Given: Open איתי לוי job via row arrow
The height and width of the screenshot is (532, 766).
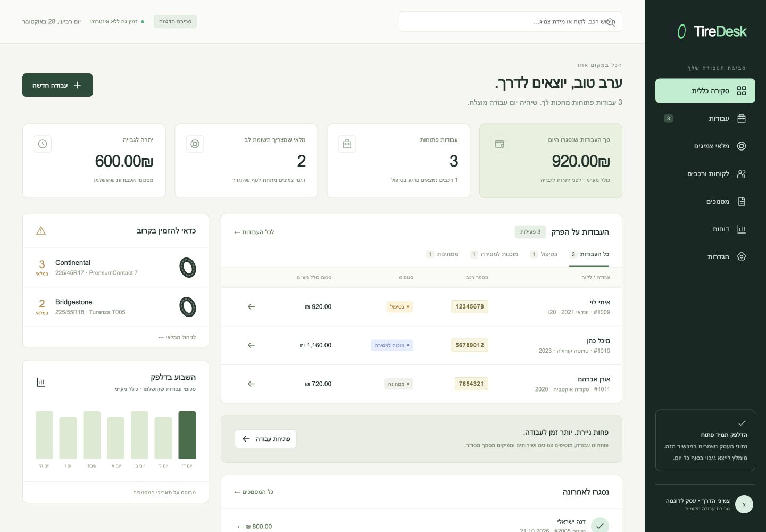Looking at the screenshot, I should pos(251,307).
